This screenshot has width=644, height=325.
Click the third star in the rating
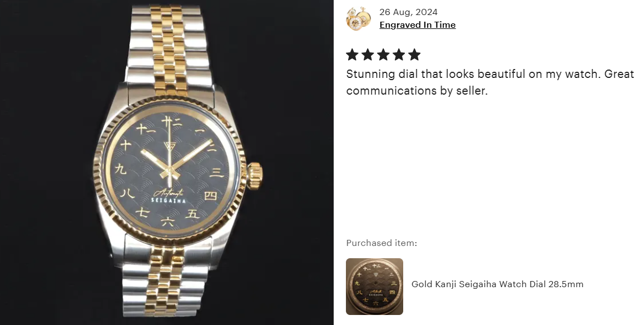pyautogui.click(x=383, y=54)
